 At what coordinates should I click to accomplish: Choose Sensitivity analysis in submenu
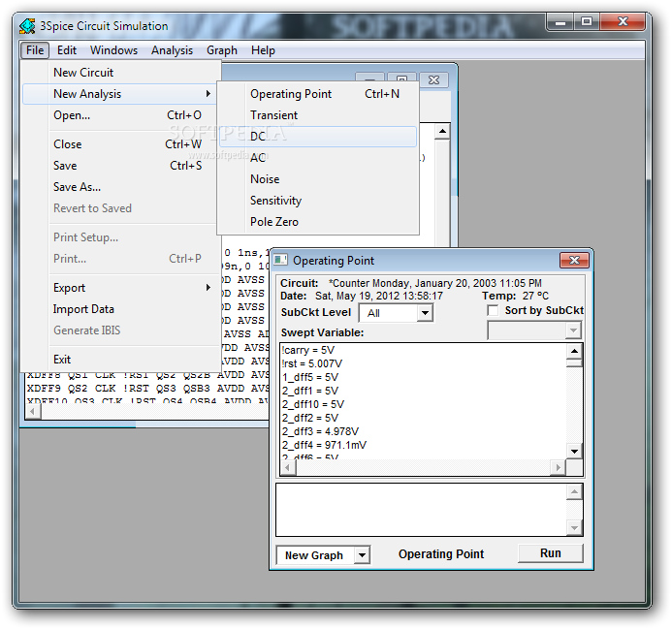[318, 201]
